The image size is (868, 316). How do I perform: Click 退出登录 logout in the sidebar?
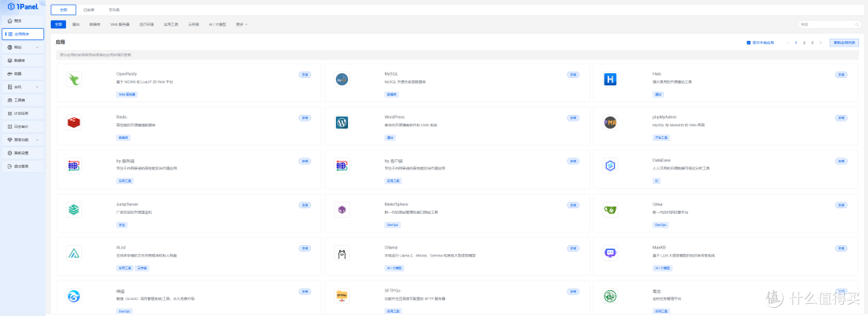(x=23, y=166)
